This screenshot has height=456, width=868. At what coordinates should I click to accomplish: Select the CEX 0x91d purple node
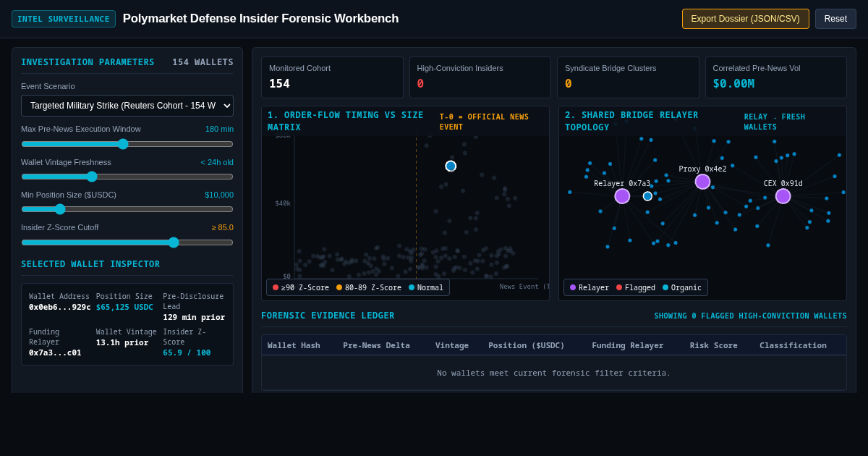point(783,196)
